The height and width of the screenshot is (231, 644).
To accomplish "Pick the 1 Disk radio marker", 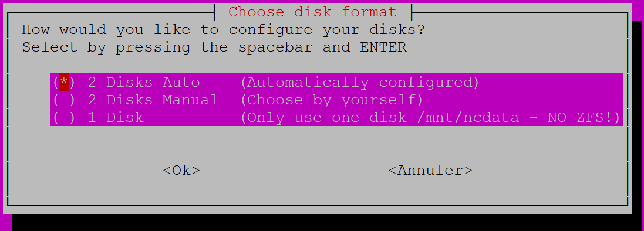I will coord(64,118).
